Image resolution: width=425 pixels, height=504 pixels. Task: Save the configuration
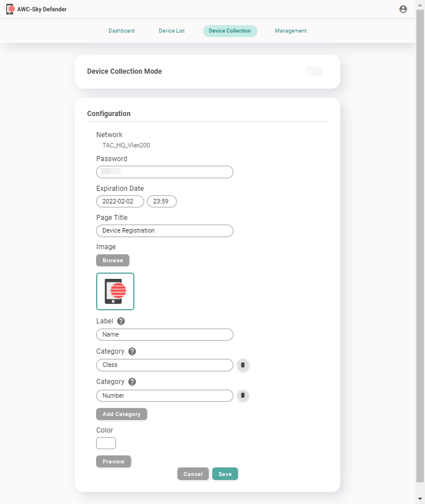click(x=225, y=474)
